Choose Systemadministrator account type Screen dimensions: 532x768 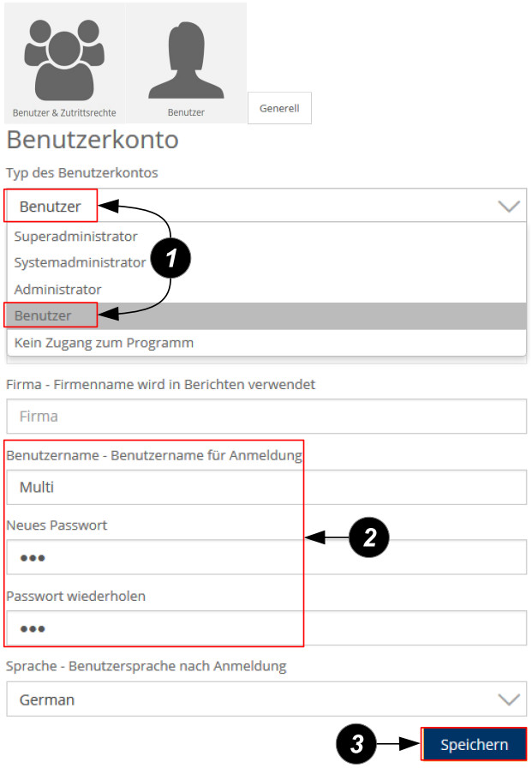80,263
